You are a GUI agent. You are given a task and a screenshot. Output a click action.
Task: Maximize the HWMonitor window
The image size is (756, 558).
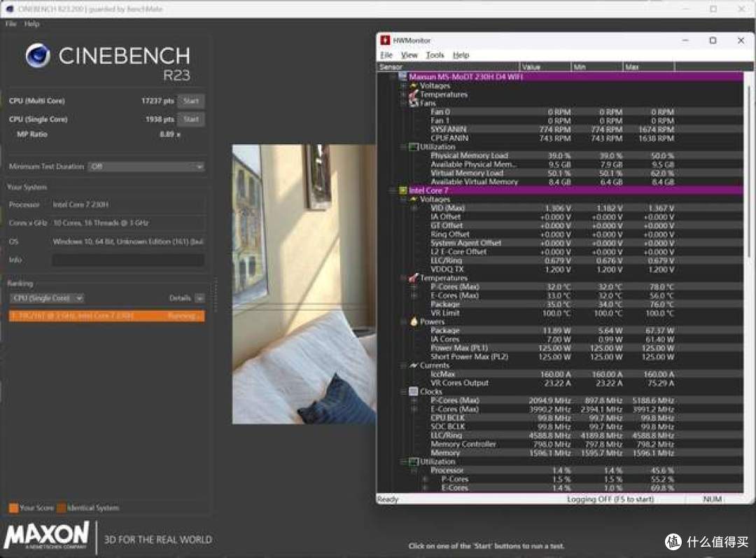pos(713,41)
